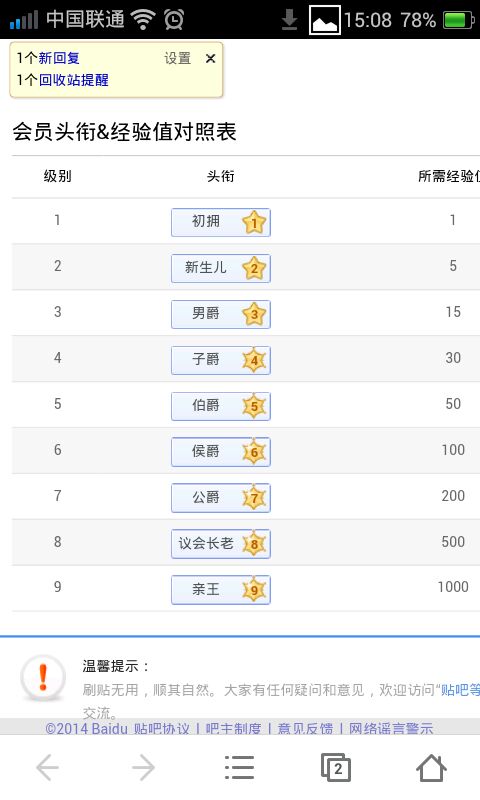Open the tabs switcher showing 2
Viewport: 480px width, 800px height.
pyautogui.click(x=336, y=767)
